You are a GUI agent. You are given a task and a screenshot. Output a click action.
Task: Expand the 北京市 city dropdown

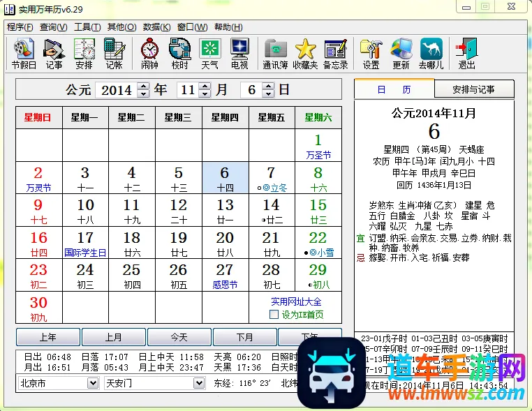coord(93,383)
